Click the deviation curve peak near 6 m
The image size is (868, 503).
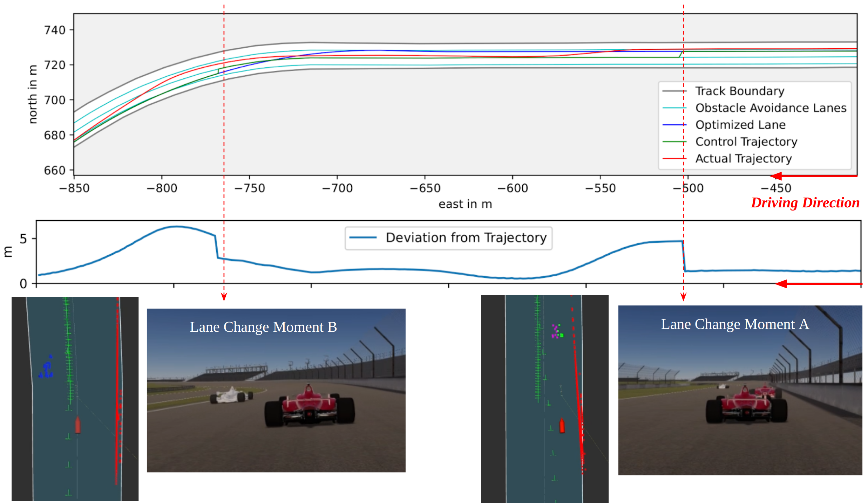point(178,227)
